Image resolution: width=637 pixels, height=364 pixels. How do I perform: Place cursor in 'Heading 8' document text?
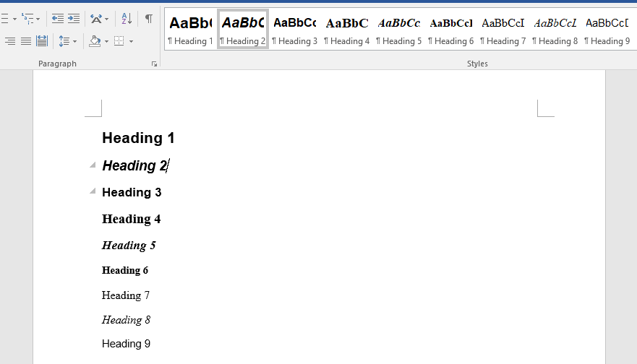tap(126, 320)
